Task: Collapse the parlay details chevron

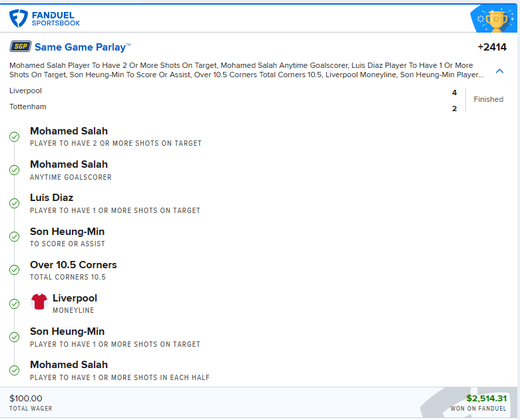Action: [x=499, y=71]
